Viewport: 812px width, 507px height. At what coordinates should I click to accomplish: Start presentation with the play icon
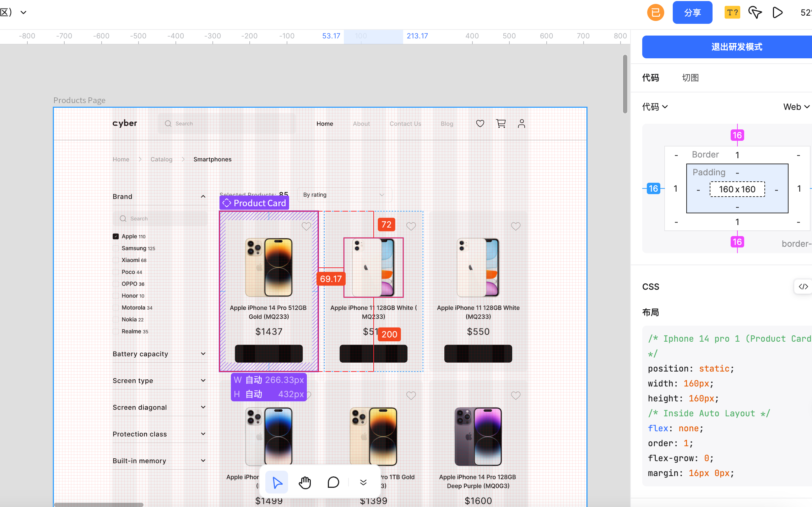[778, 13]
